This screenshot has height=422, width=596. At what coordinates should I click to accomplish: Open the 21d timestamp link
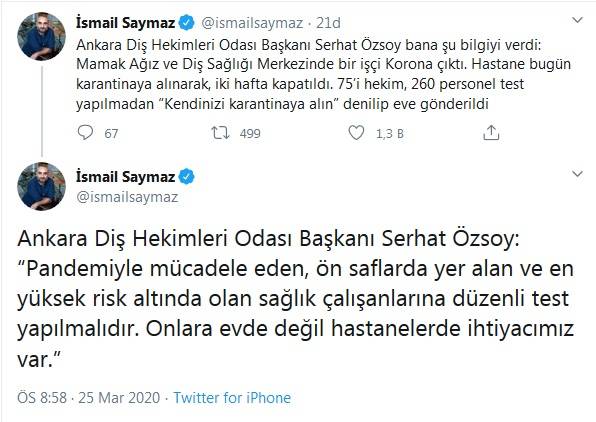pos(328,23)
